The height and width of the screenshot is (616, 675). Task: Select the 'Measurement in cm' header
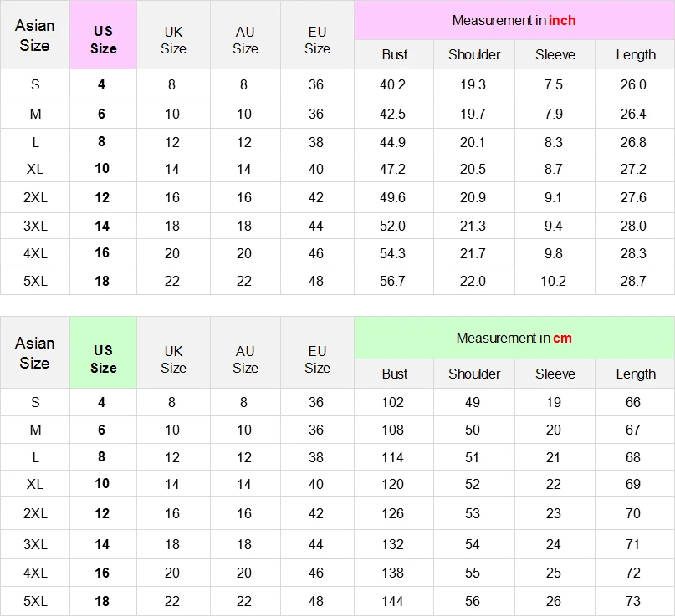tap(514, 339)
